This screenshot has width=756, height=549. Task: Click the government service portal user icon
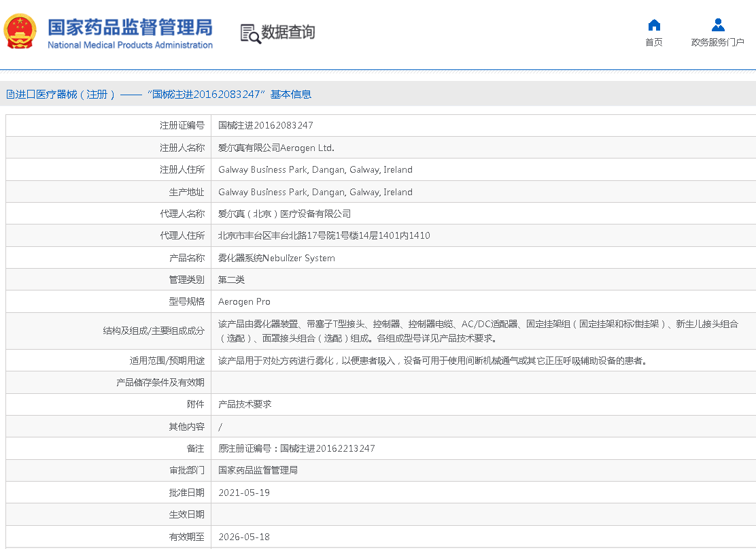tap(717, 25)
